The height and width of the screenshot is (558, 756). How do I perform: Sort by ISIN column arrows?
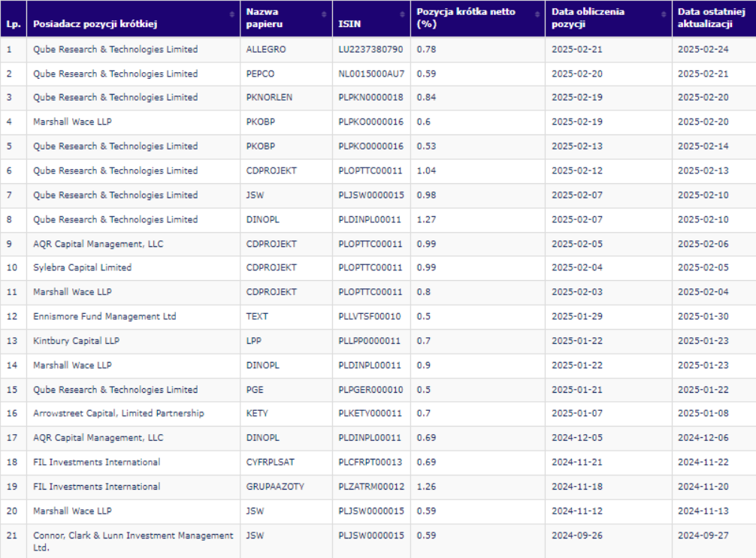point(402,14)
